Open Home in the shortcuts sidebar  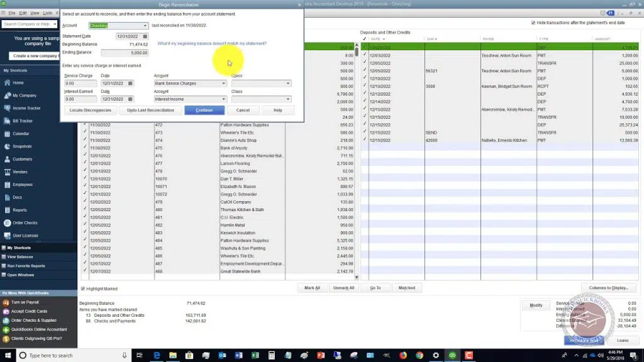[18, 82]
